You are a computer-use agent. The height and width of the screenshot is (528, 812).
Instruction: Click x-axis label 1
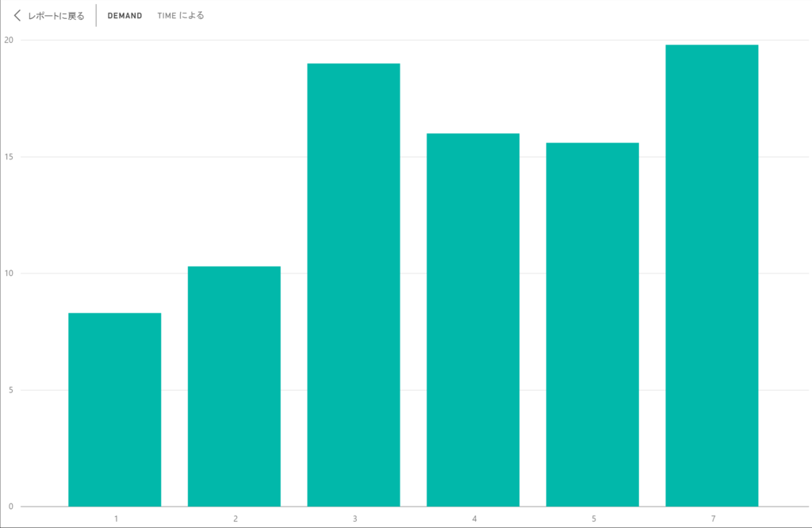116,518
